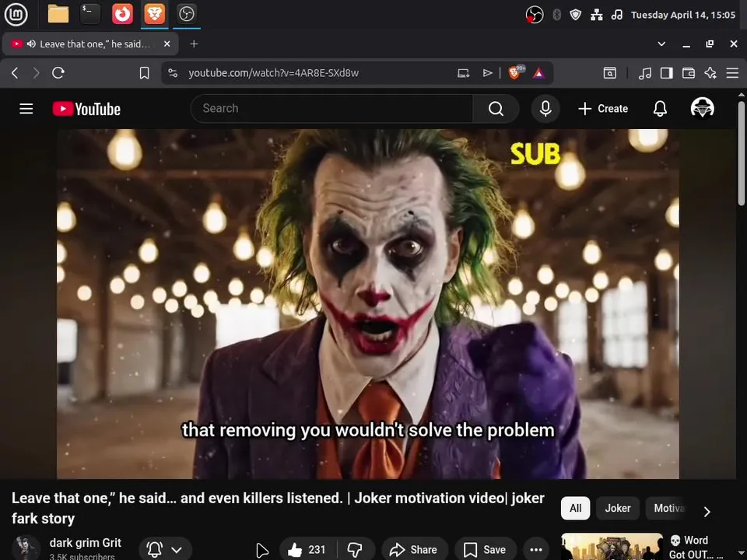The width and height of the screenshot is (747, 560).
Task: Mute the tab using the speaker icon
Action: click(x=31, y=44)
